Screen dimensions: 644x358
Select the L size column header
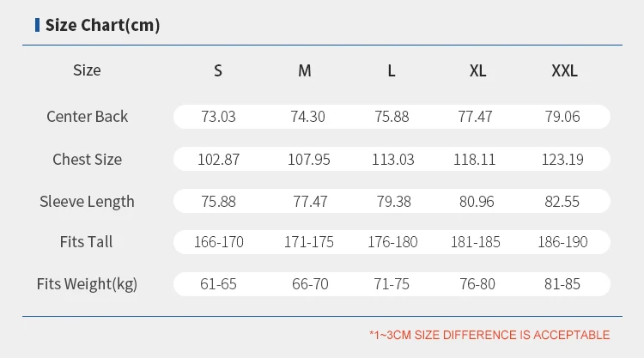[x=392, y=71]
